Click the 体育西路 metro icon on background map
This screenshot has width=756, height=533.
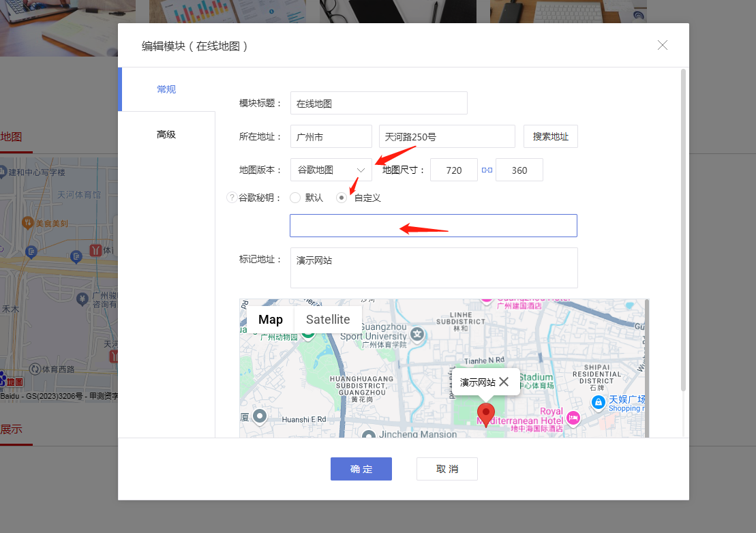point(35,369)
